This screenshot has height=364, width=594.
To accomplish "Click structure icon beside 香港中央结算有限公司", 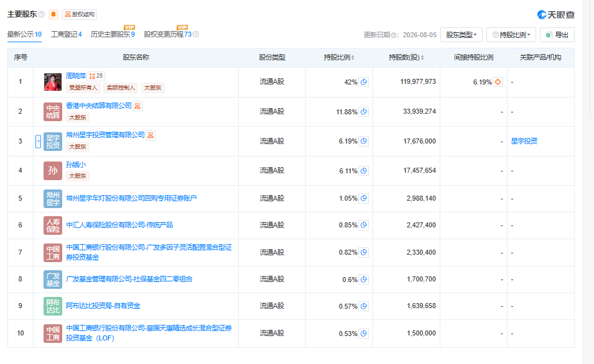I will (137, 106).
